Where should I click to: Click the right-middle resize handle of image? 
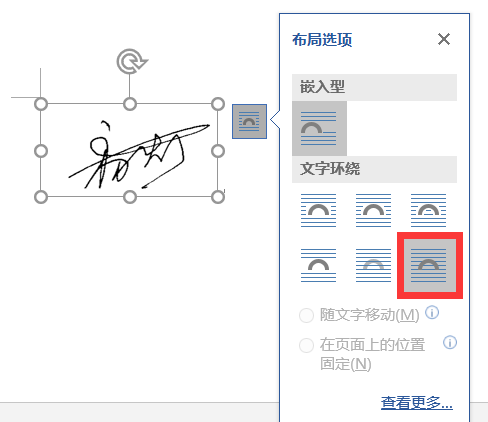(218, 151)
